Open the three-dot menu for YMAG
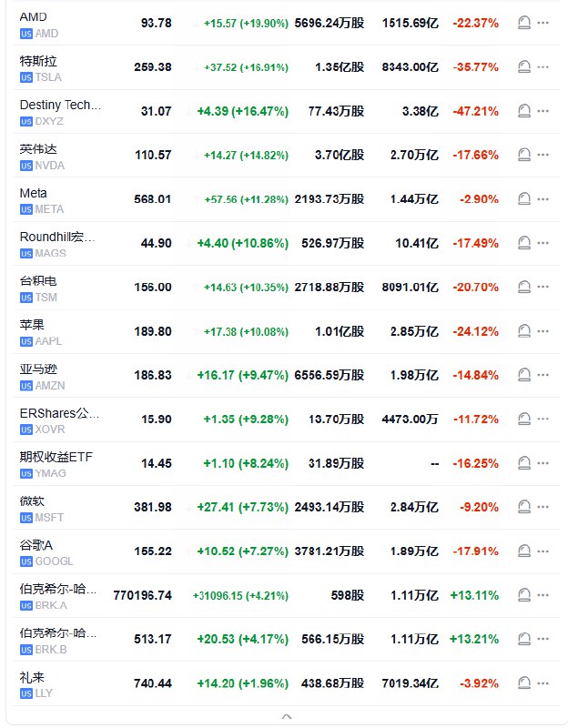Viewport: 568px width, 728px height. (x=543, y=463)
